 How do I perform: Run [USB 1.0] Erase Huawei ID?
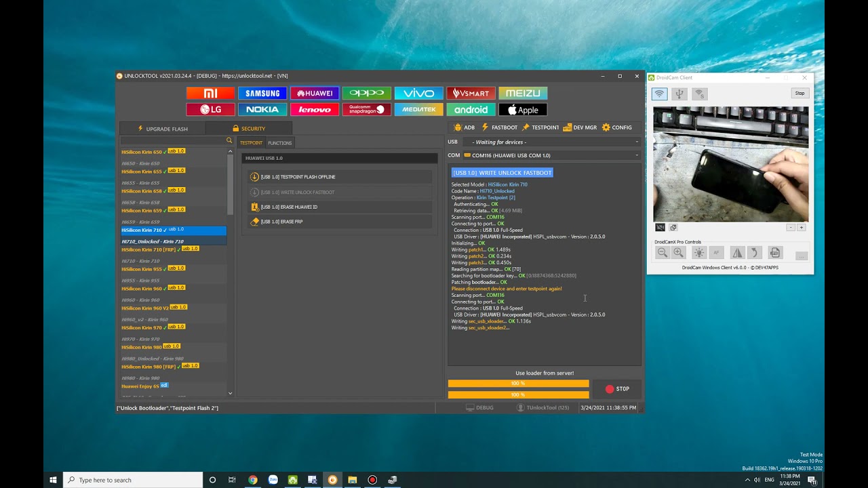pos(340,207)
